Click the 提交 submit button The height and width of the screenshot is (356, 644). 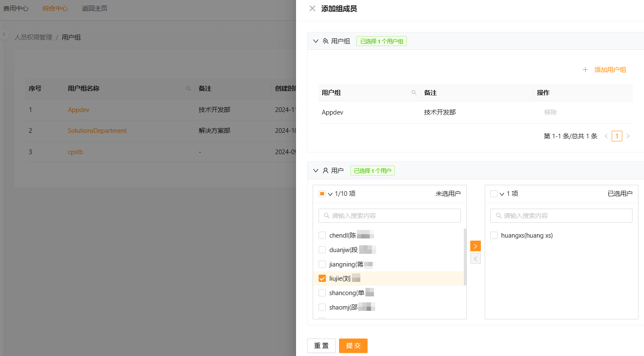pos(353,346)
